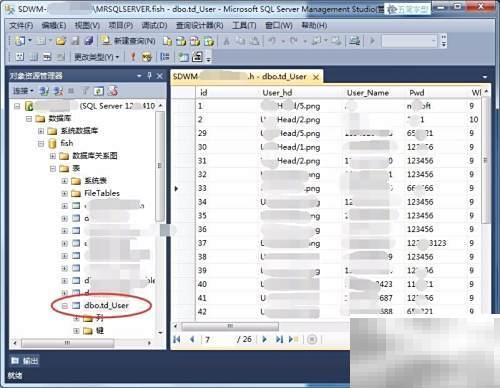Click the Execute SQL exclamation icon
Viewport: 500px width, 388px height.
point(133,57)
